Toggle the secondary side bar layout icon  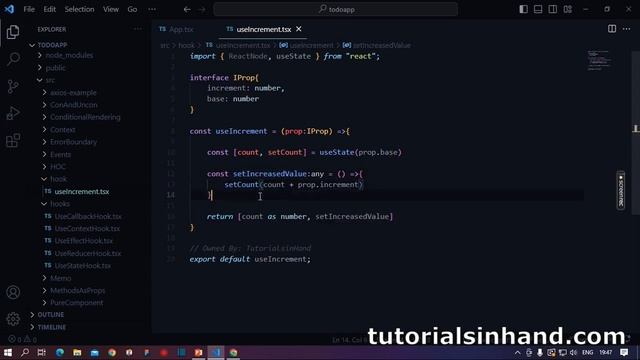click(x=553, y=9)
